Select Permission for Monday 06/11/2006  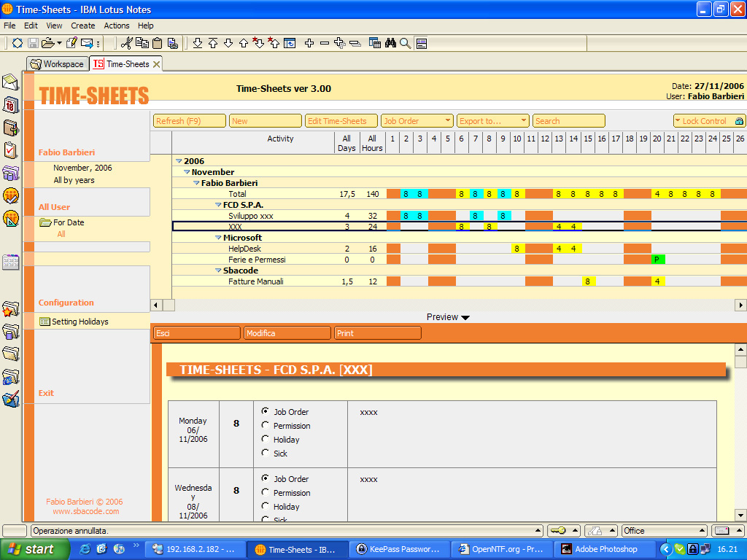tap(265, 425)
